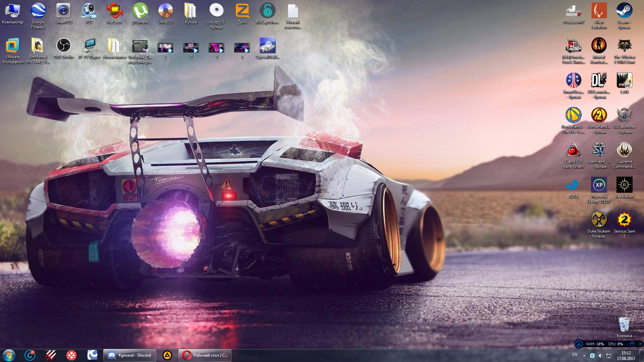The height and width of the screenshot is (362, 644).
Task: Open the Новая папка folder
Action: [x=114, y=49]
